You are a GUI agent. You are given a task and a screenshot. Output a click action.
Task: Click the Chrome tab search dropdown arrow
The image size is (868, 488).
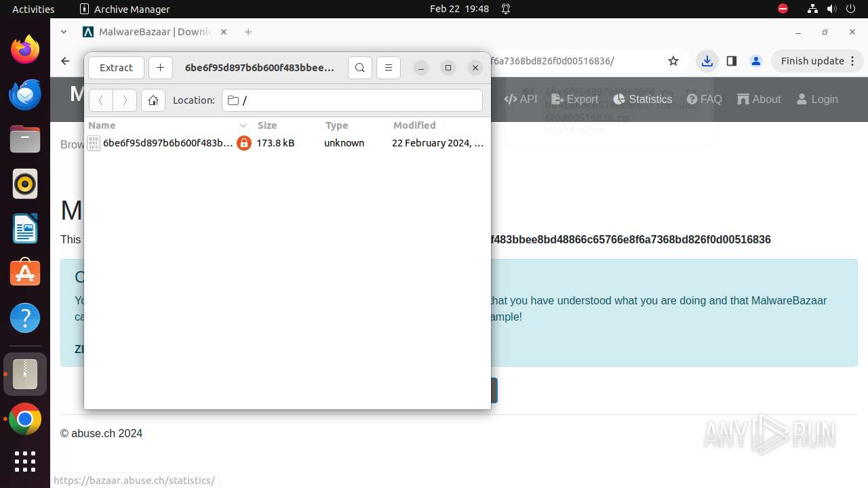point(63,32)
